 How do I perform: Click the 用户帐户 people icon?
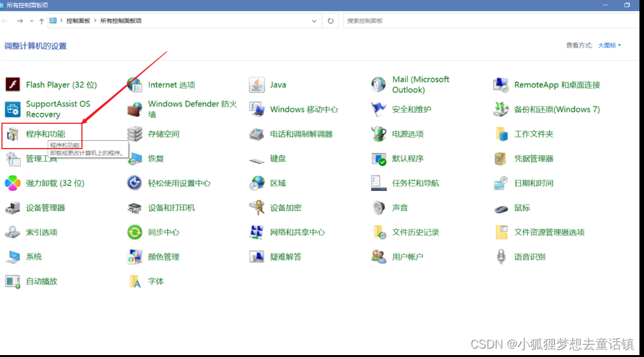379,257
